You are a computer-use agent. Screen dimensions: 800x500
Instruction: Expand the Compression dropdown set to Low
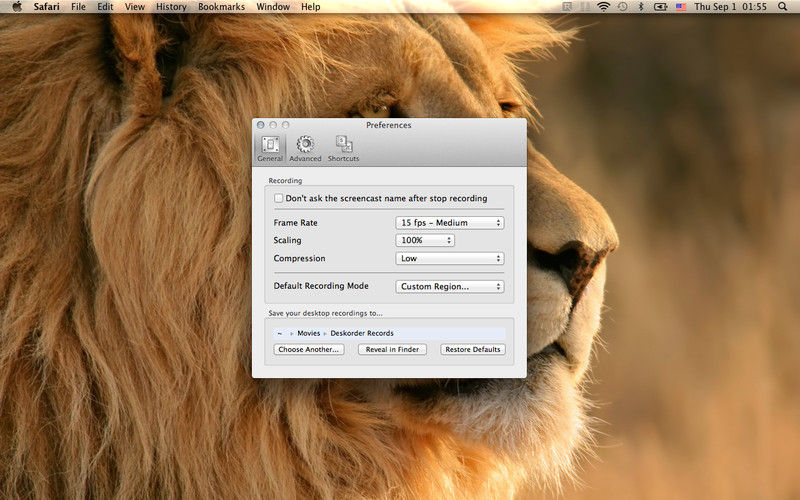pos(449,259)
